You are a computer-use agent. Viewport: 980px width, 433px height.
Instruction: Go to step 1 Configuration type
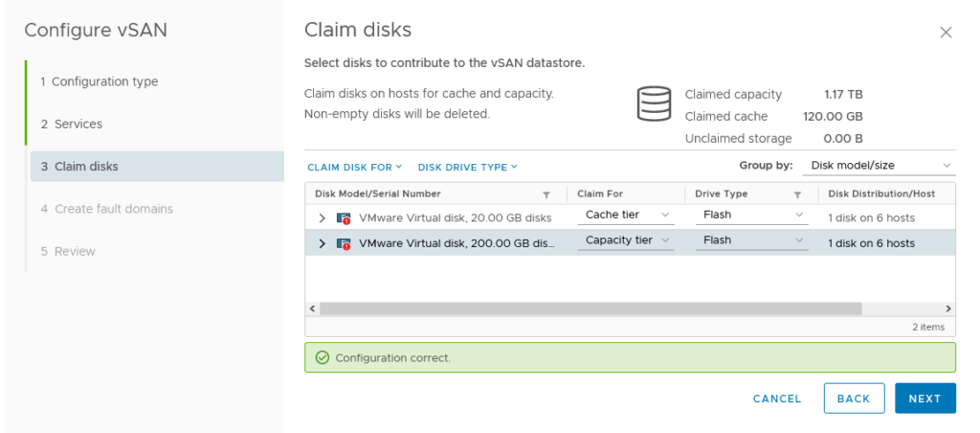[x=100, y=82]
